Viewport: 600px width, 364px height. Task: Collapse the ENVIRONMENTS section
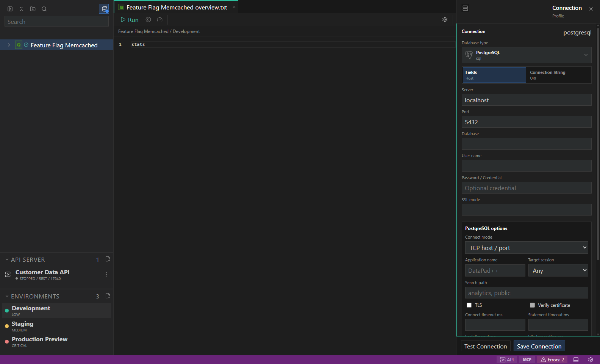pos(7,296)
